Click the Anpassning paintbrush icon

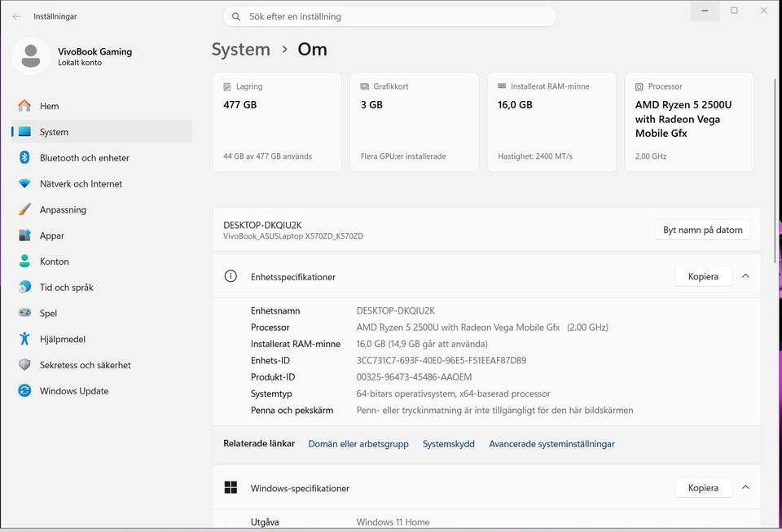click(x=24, y=210)
